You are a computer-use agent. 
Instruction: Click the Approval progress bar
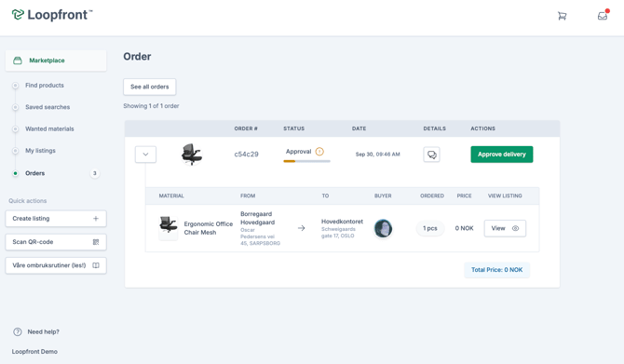306,161
